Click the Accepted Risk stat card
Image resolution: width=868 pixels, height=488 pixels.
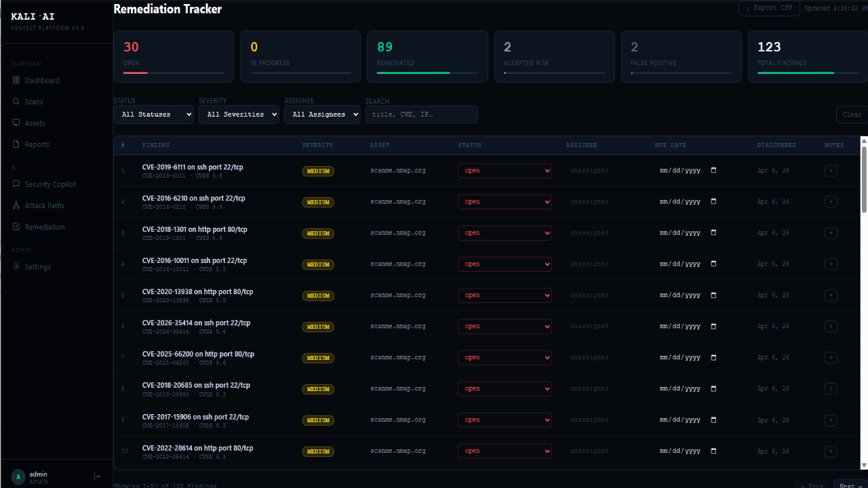pos(555,57)
